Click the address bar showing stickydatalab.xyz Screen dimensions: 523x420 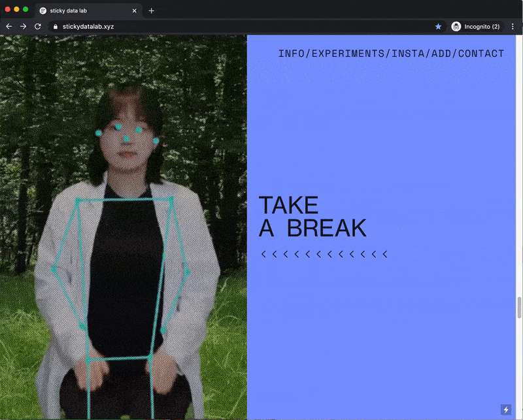pos(247,26)
